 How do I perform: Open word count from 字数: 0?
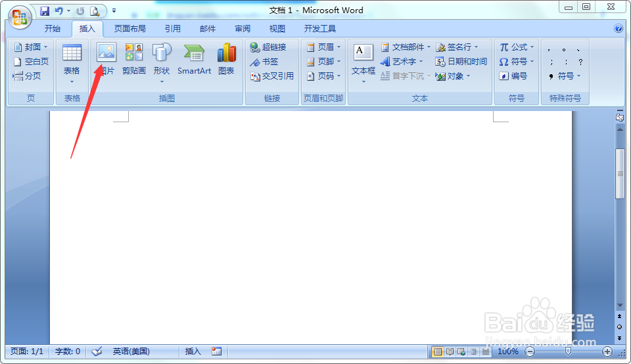(x=68, y=352)
